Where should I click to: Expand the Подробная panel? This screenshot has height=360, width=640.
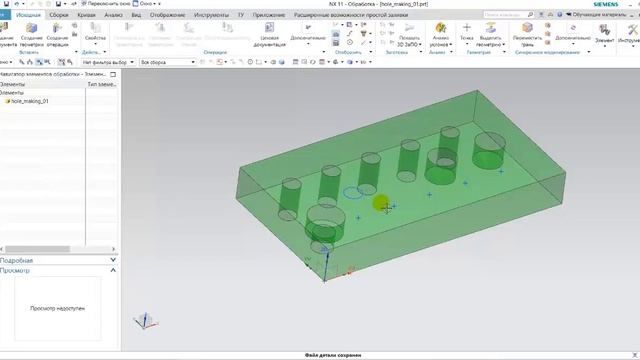coord(113,260)
